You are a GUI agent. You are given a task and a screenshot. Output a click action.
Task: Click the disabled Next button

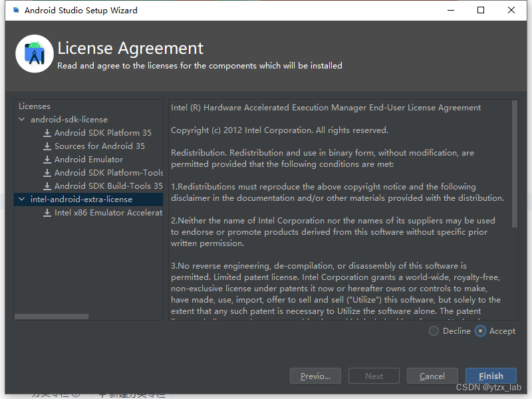coord(374,375)
